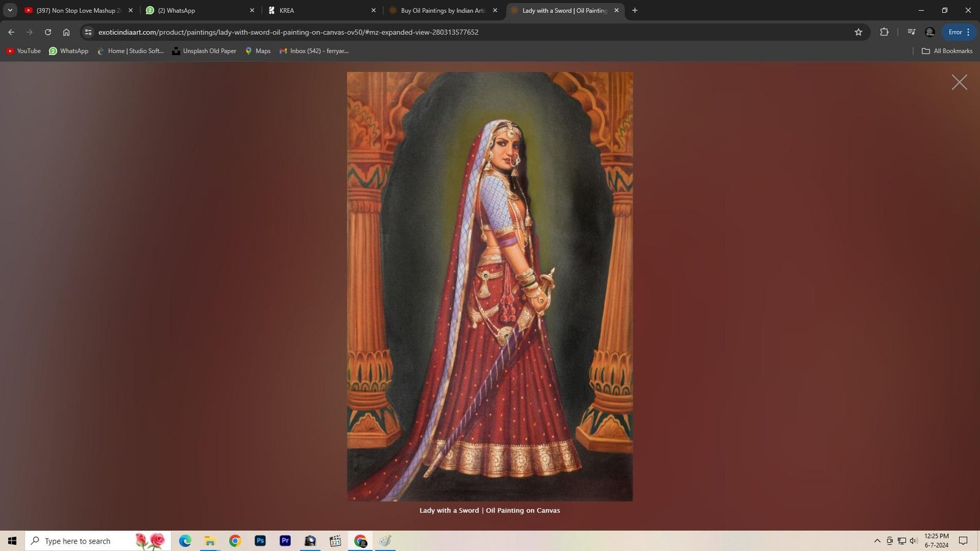Click the Error button in the toolbar
Viewport: 980px width, 551px height.
955,32
